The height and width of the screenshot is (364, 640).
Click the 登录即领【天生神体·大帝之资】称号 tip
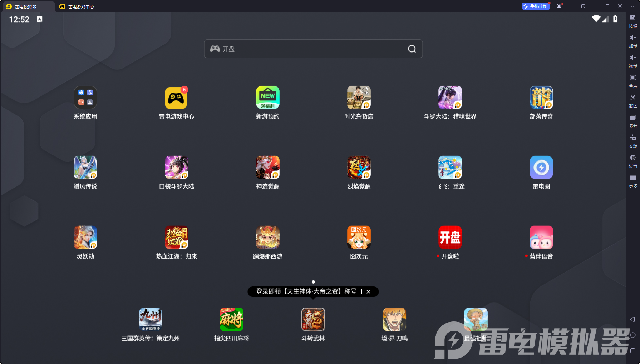[306, 291]
